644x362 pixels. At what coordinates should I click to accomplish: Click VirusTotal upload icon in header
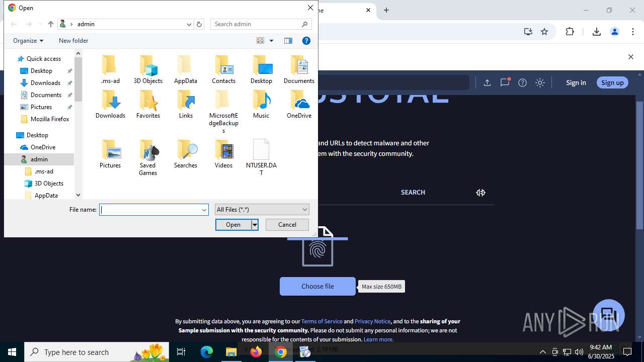[x=487, y=82]
